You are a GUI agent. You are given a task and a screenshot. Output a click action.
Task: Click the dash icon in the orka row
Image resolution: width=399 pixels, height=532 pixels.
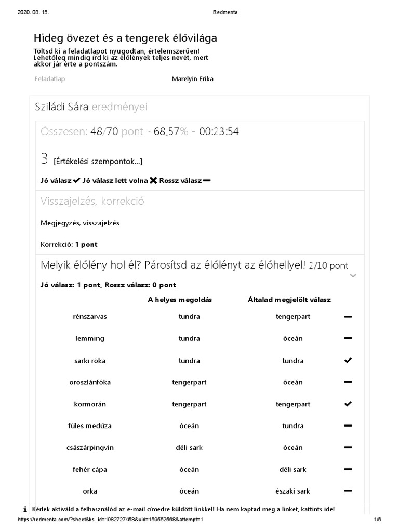click(348, 491)
